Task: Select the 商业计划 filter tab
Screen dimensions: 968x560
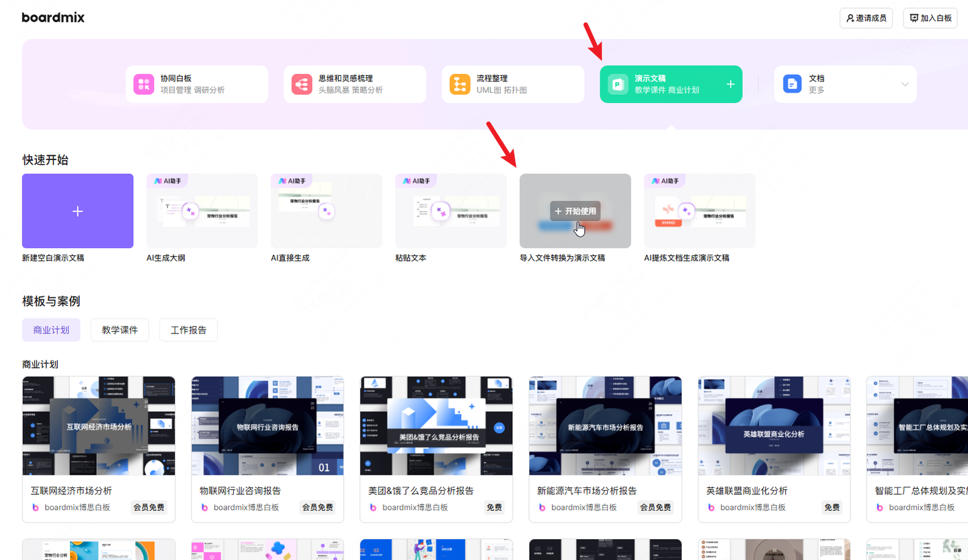Action: coord(50,329)
